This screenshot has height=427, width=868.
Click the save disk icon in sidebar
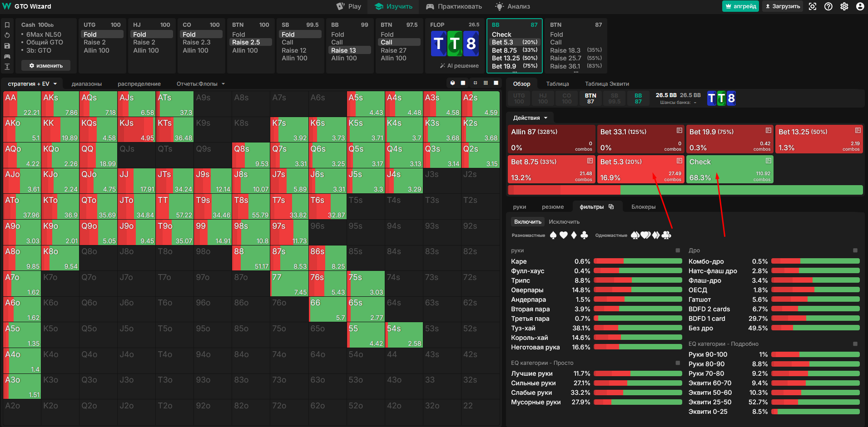pyautogui.click(x=7, y=46)
